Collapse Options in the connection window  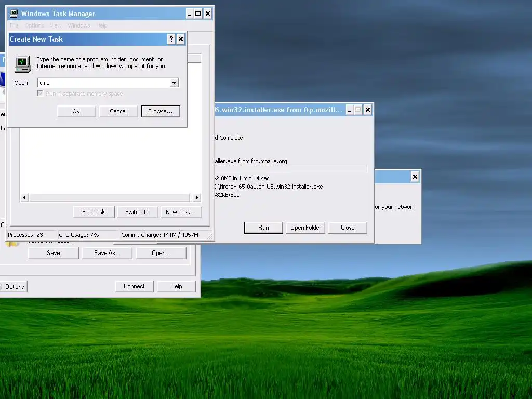pyautogui.click(x=13, y=287)
